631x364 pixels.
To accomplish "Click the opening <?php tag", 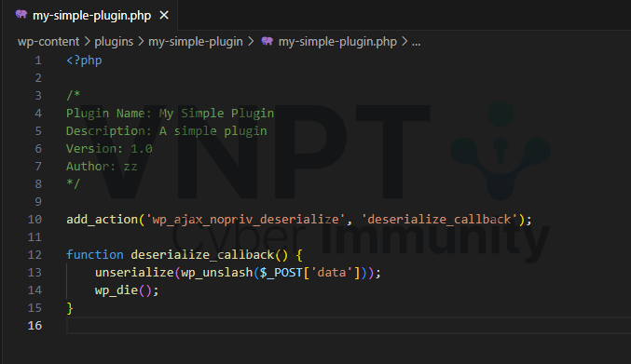I will click(84, 61).
